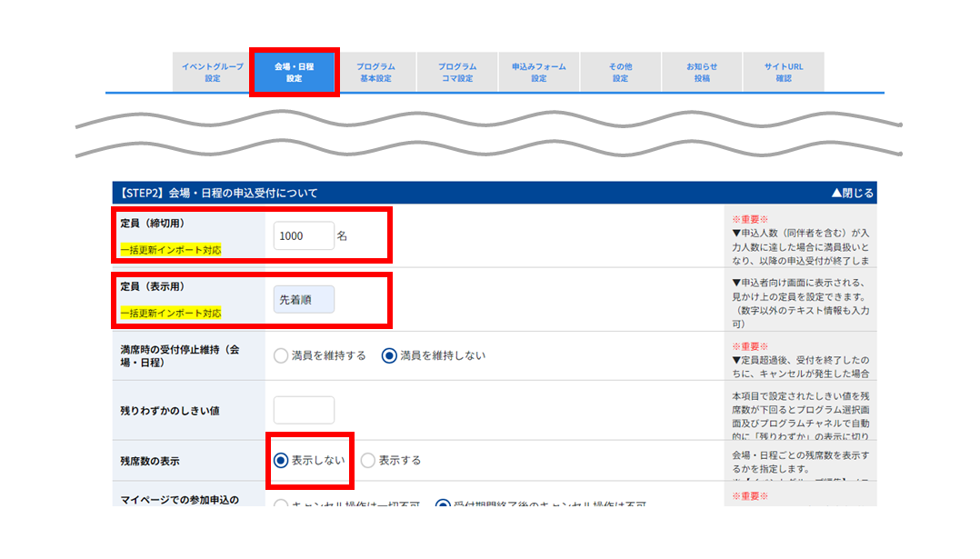The height and width of the screenshot is (559, 980).
Task: Click the 残りわずかのしきい値 label
Action: coord(170,411)
